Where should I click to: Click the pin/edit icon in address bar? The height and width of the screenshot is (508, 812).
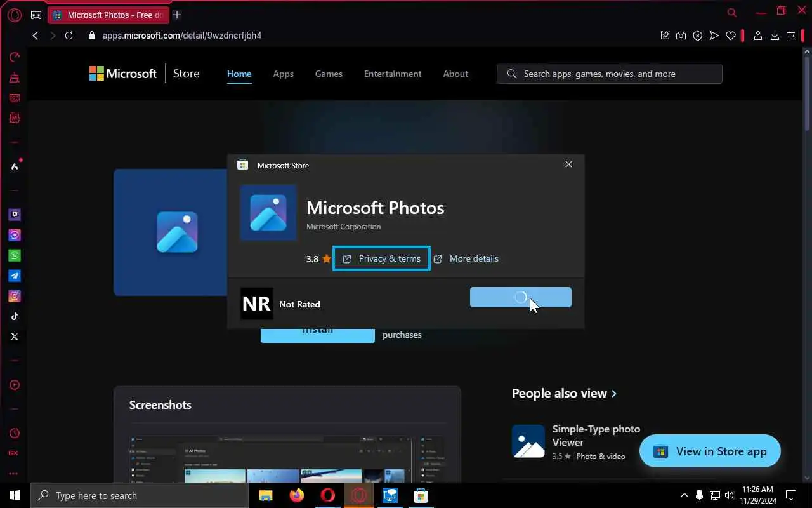click(x=665, y=36)
